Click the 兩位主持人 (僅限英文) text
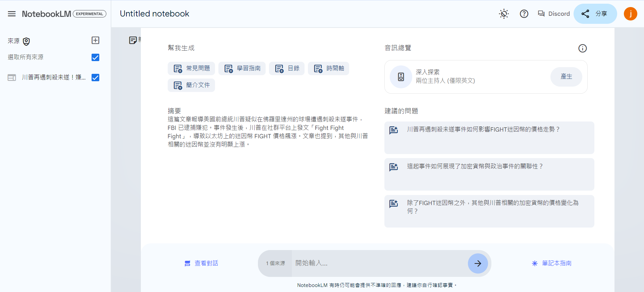This screenshot has height=292, width=644. [445, 81]
